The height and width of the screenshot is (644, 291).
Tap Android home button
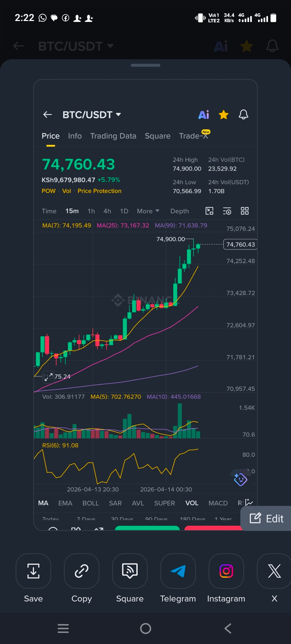point(145,628)
